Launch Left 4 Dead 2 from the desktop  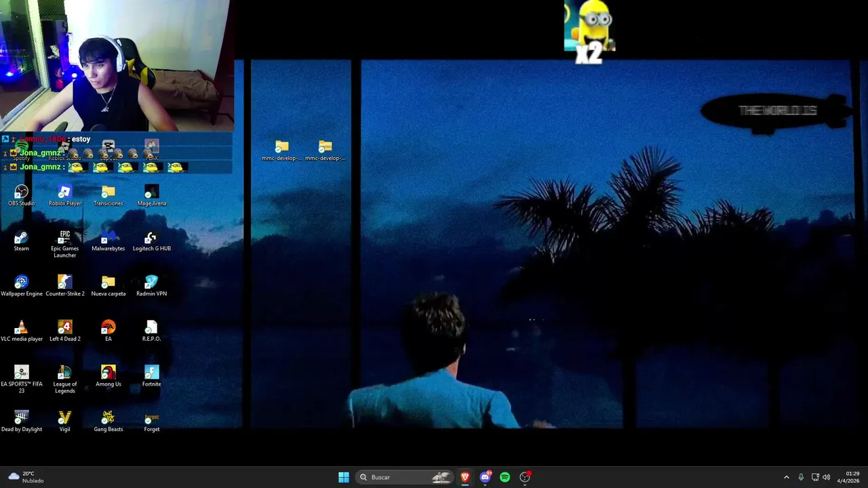click(x=64, y=331)
